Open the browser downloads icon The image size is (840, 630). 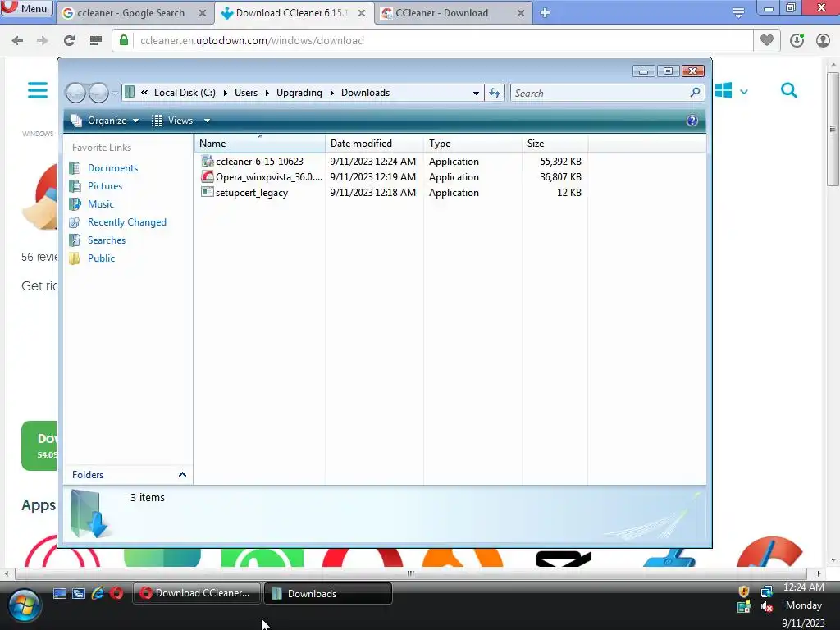(797, 40)
